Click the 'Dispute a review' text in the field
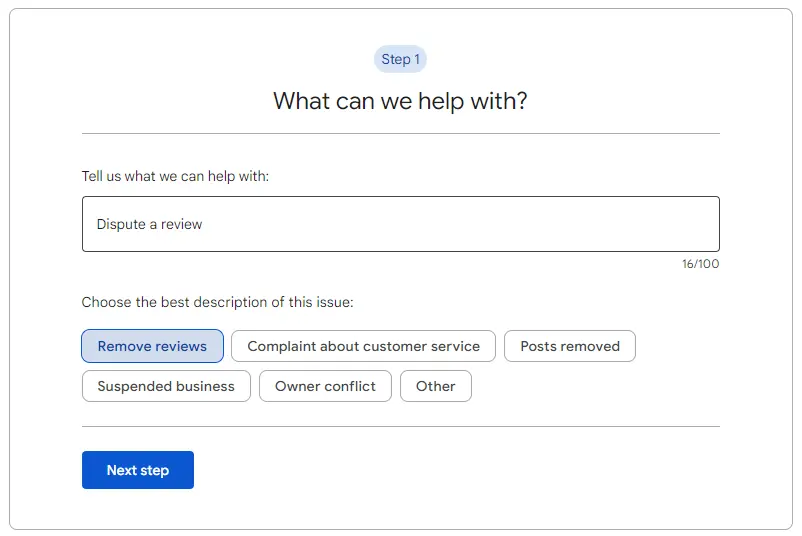The height and width of the screenshot is (536, 802). (149, 225)
